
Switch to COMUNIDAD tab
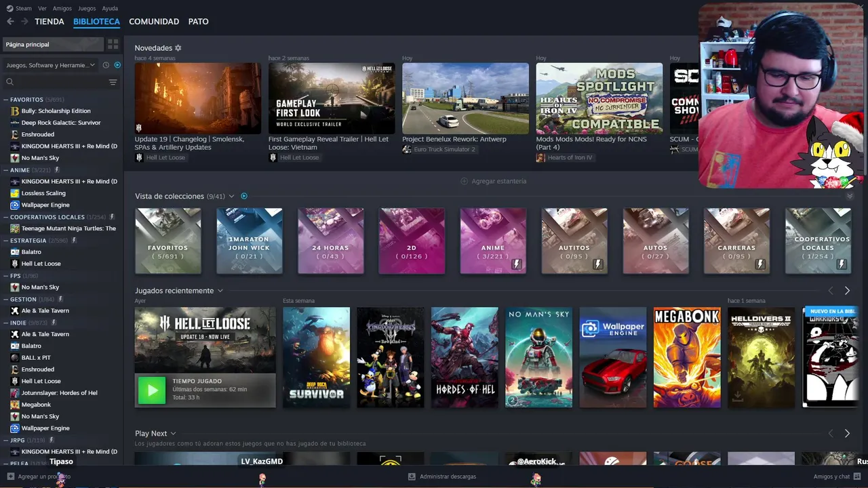tap(154, 22)
